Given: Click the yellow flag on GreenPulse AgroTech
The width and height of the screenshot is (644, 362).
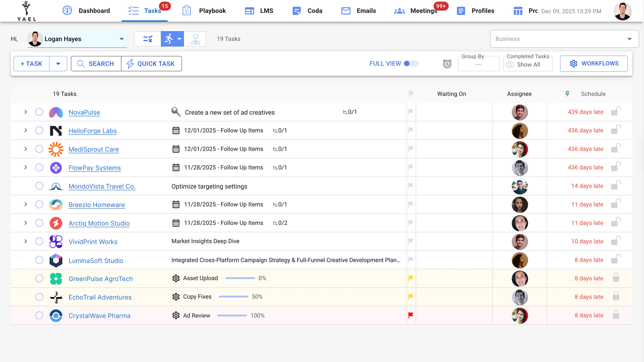Looking at the screenshot, I should pos(411,278).
